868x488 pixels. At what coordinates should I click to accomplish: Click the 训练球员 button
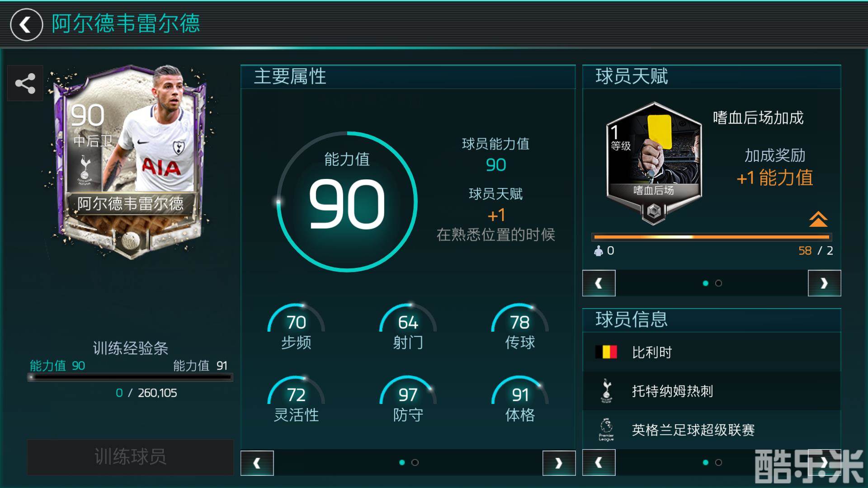click(x=130, y=457)
